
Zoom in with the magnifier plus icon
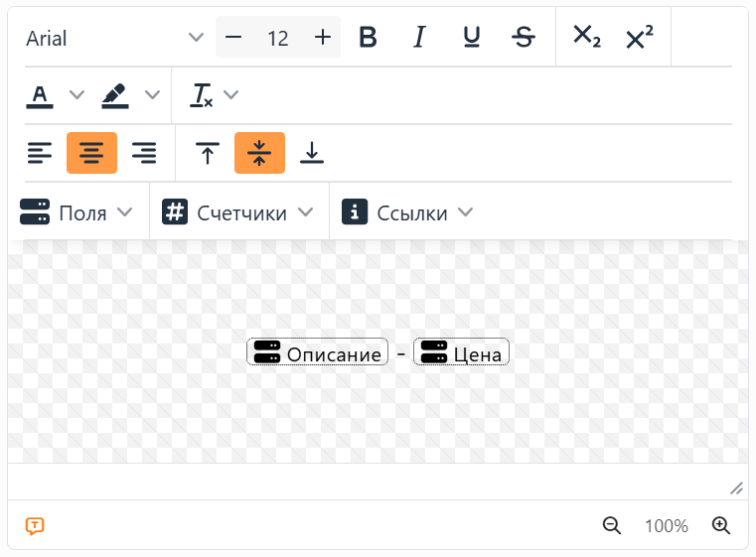coord(721,525)
